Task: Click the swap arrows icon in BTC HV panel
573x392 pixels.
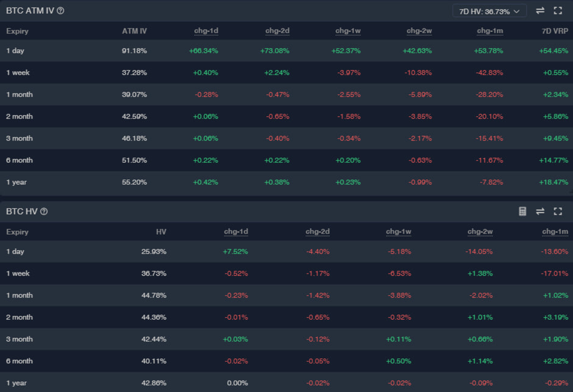Action: coord(540,211)
